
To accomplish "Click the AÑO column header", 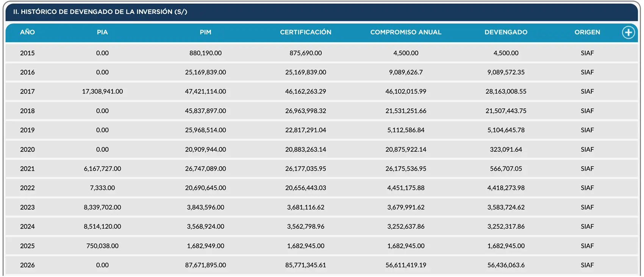I will click(x=27, y=32).
